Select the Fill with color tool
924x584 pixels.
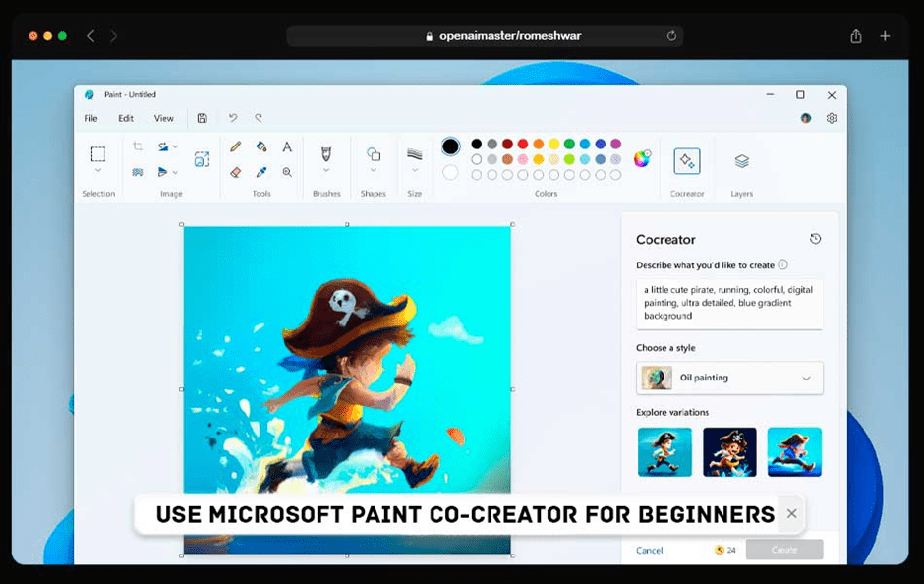[261, 147]
